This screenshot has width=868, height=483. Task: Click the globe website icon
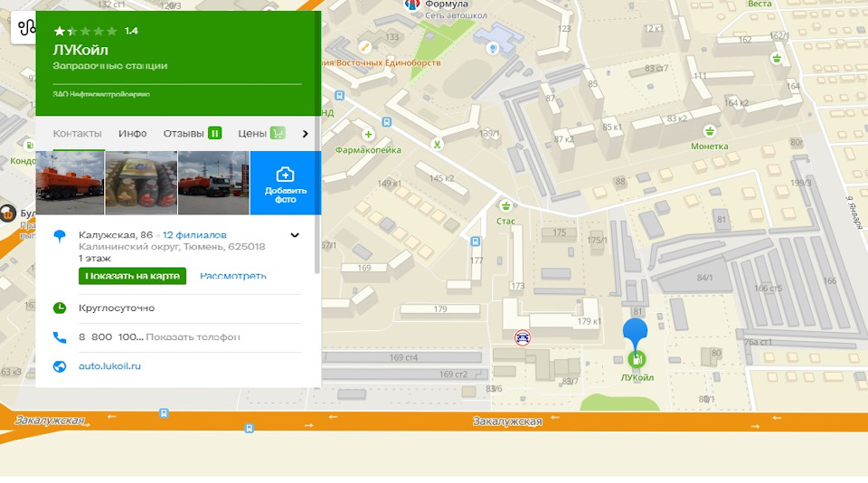[x=60, y=366]
